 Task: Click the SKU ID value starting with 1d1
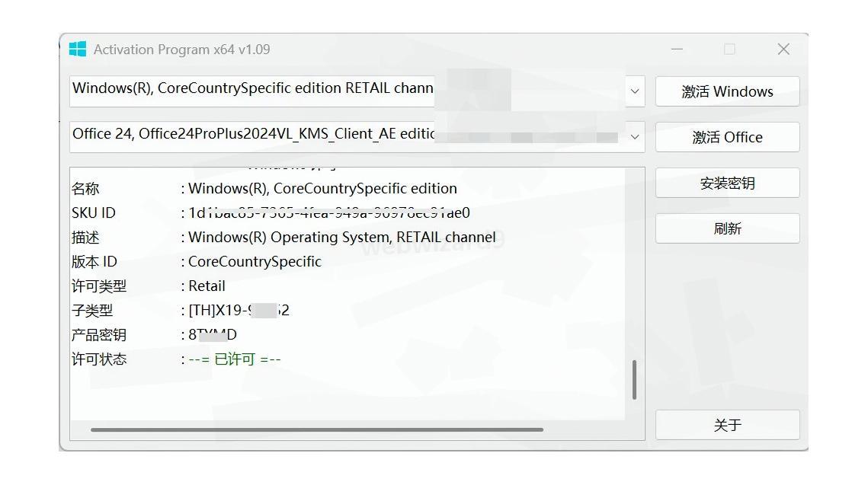[x=328, y=213]
